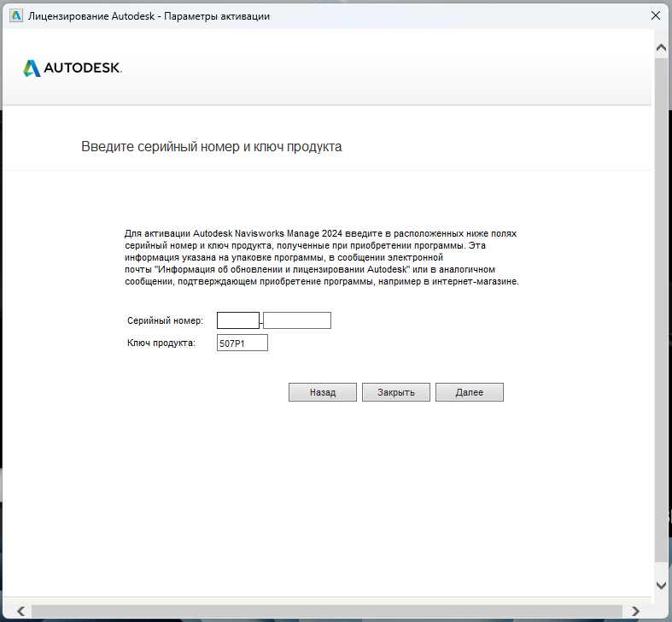Click the Закрыть button

pyautogui.click(x=396, y=392)
